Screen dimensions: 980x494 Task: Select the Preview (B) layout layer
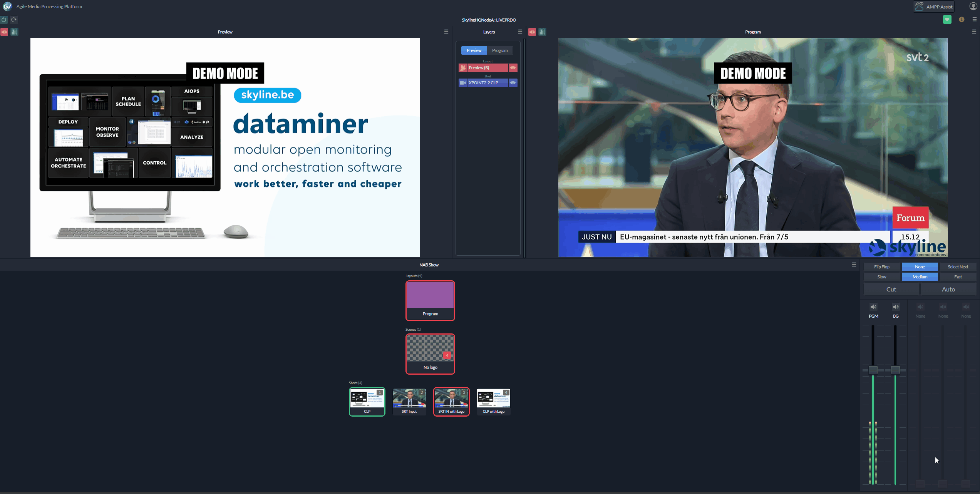(x=487, y=68)
